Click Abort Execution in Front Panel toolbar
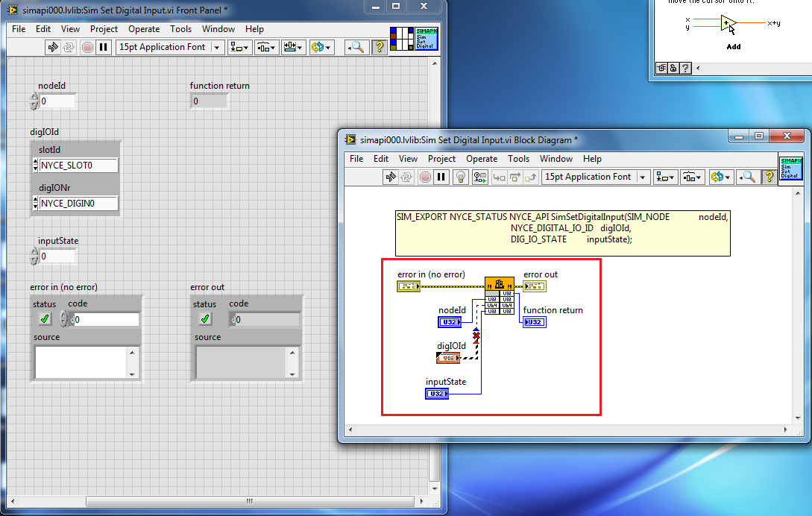812x516 pixels. click(87, 47)
